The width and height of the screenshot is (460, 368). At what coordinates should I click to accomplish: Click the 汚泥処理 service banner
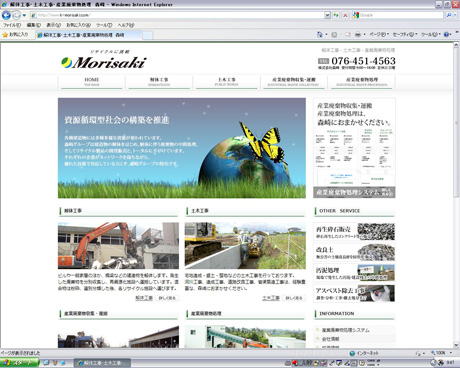[x=354, y=273]
